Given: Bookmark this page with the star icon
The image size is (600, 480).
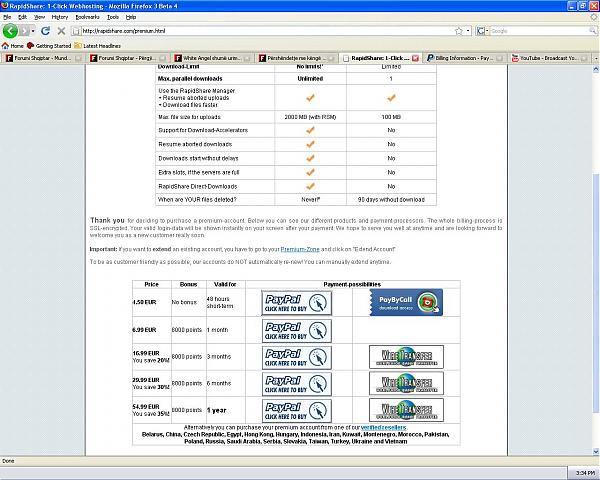Looking at the screenshot, I should [459, 31].
